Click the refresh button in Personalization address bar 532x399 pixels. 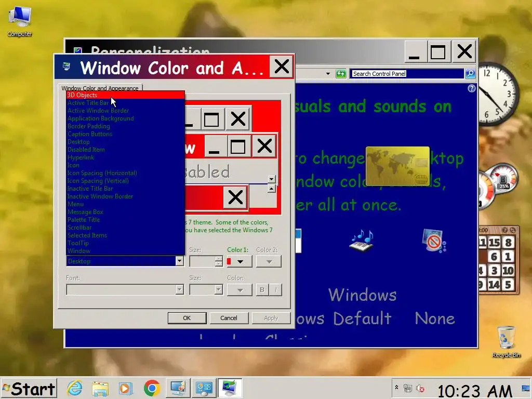341,74
